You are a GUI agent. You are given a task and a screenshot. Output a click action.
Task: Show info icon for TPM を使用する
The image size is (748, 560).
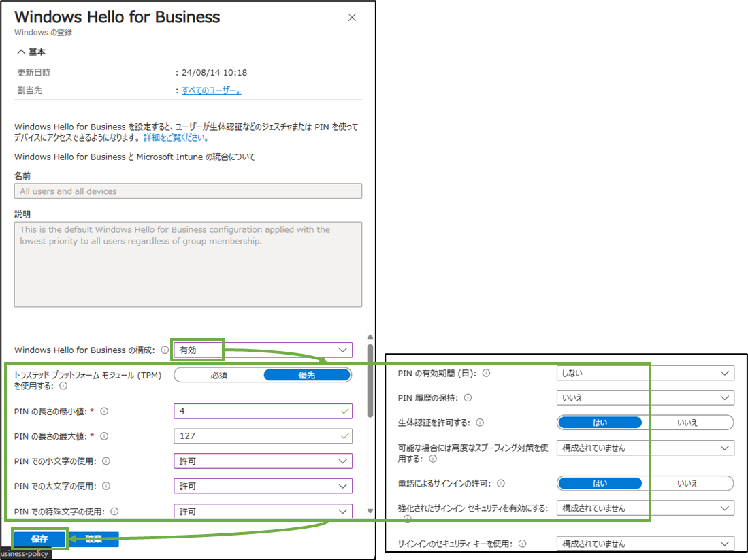point(63,386)
